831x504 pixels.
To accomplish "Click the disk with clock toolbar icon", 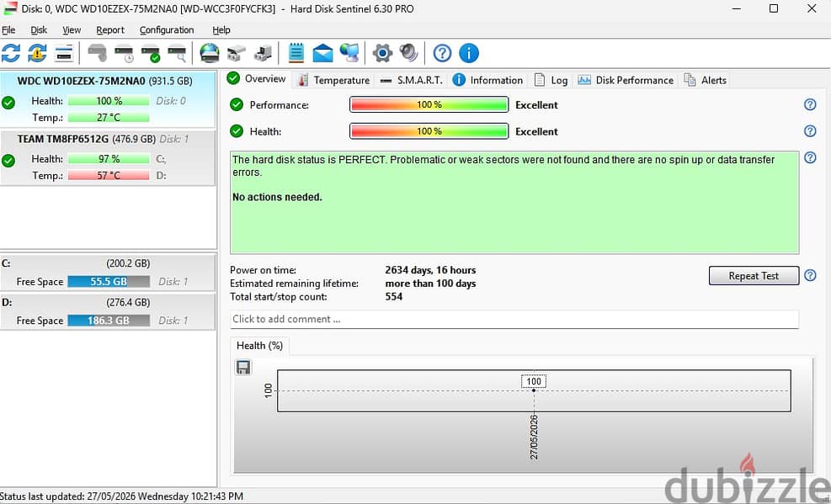I will pyautogui.click(x=124, y=53).
